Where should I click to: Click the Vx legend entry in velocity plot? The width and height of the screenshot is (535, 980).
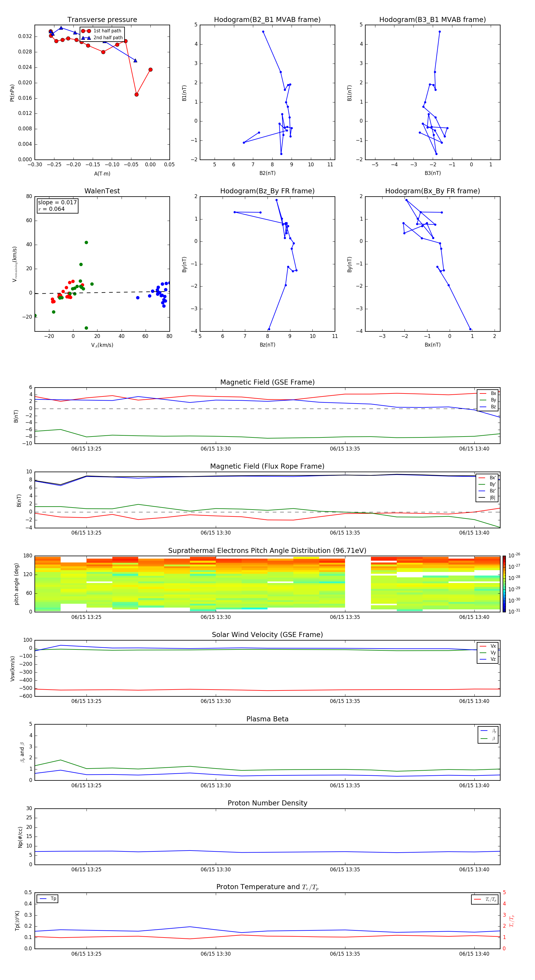(488, 647)
